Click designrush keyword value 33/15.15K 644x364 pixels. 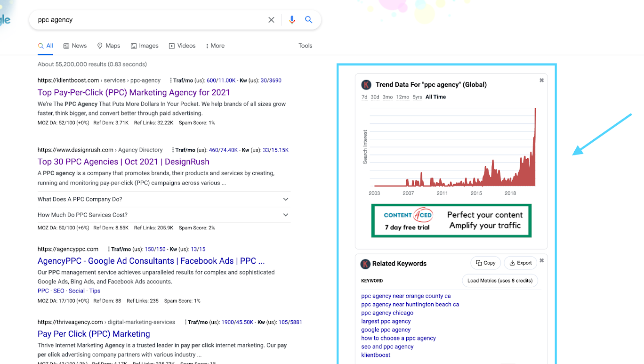[275, 150]
